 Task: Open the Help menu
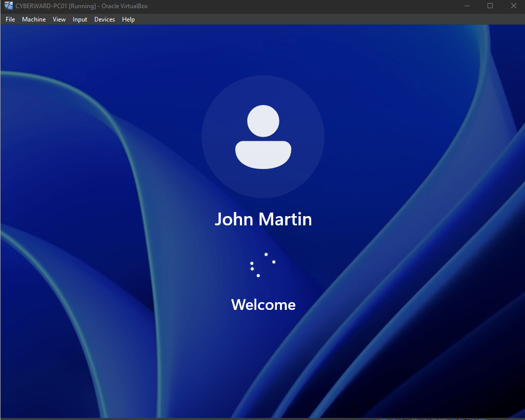[128, 19]
